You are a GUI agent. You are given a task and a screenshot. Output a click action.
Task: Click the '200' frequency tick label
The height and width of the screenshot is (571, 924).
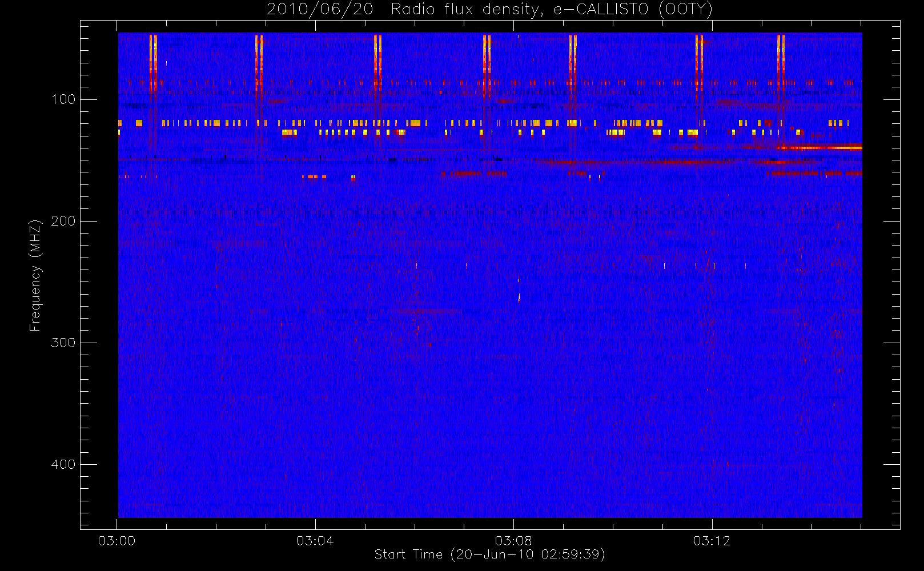(63, 221)
